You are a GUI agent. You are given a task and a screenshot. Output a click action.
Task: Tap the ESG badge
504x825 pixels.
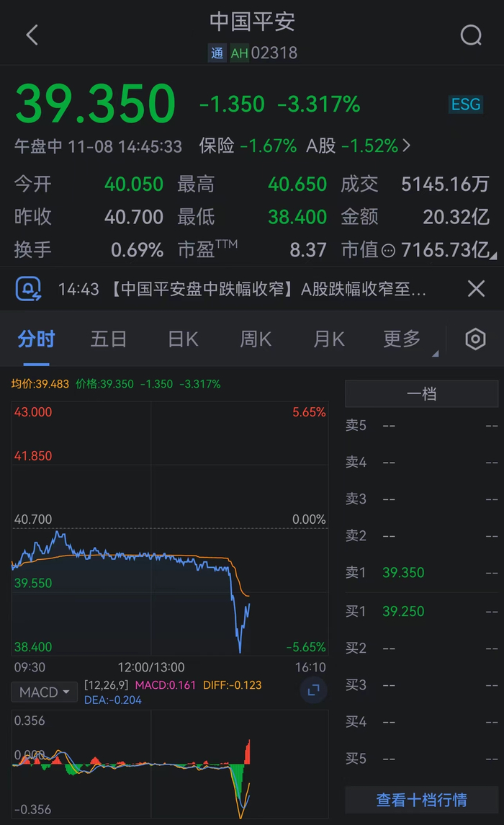tap(466, 104)
